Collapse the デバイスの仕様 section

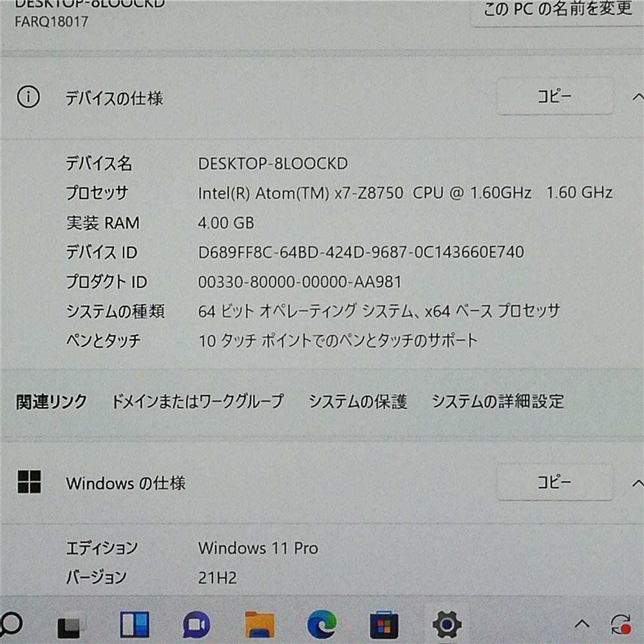tap(636, 96)
